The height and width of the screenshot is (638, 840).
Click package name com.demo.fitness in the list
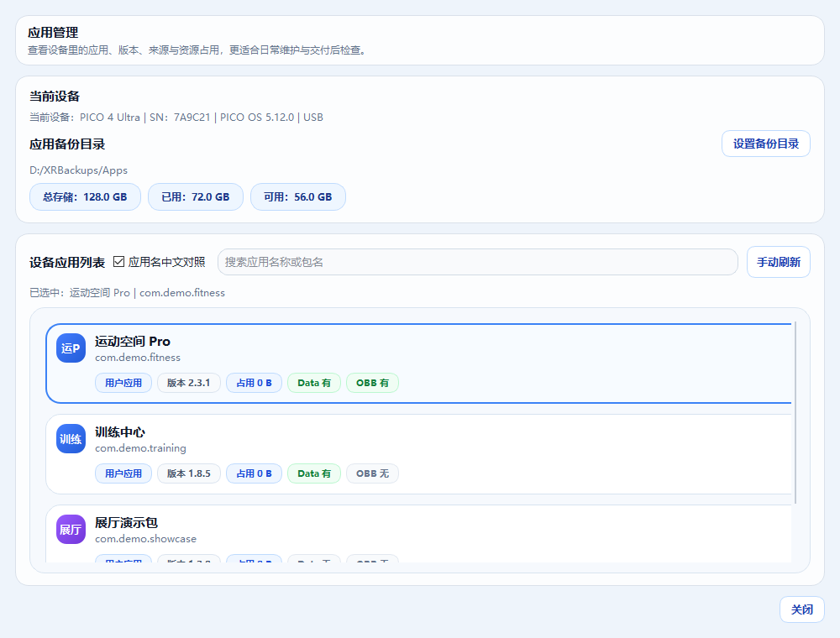(x=138, y=357)
